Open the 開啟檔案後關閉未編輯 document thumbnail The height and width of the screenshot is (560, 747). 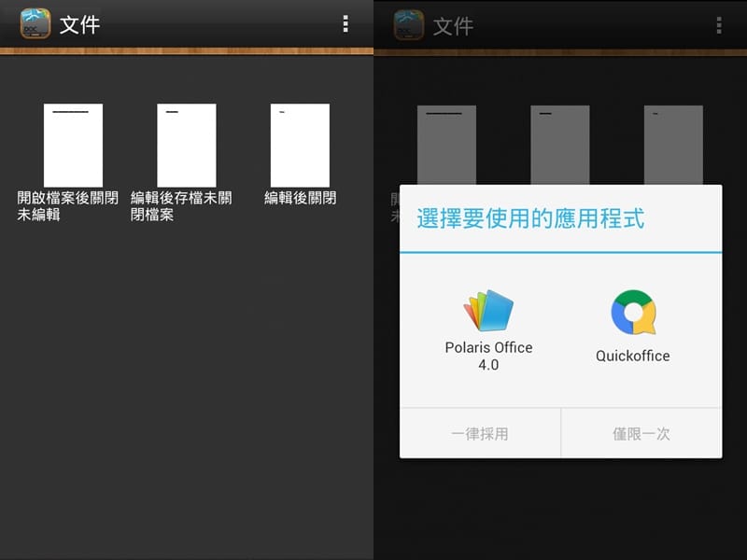(73, 146)
